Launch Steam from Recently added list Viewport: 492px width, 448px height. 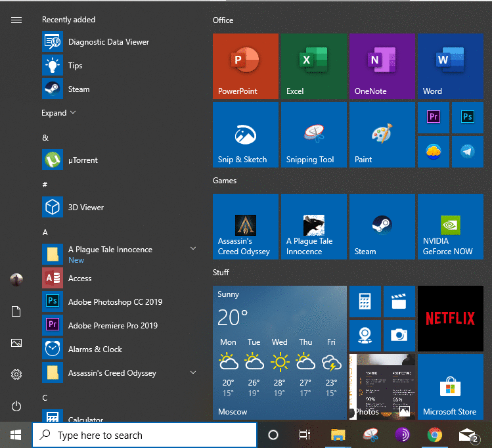(121, 89)
